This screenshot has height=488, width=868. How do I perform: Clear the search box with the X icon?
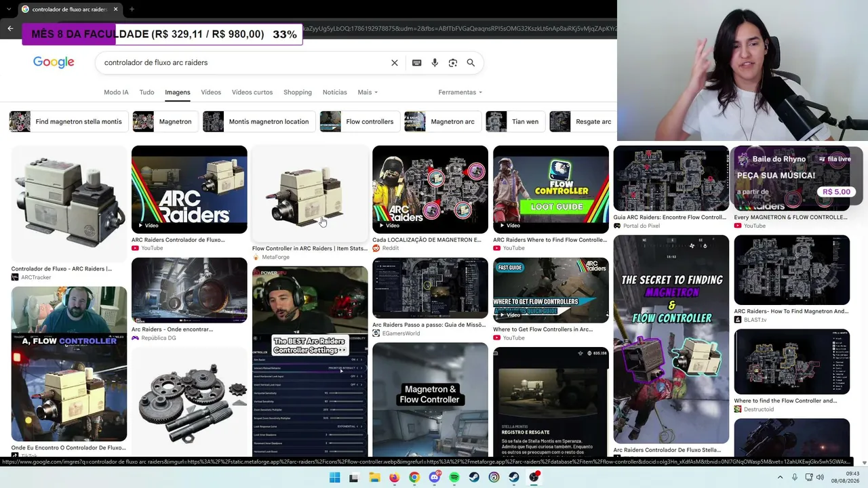[395, 62]
